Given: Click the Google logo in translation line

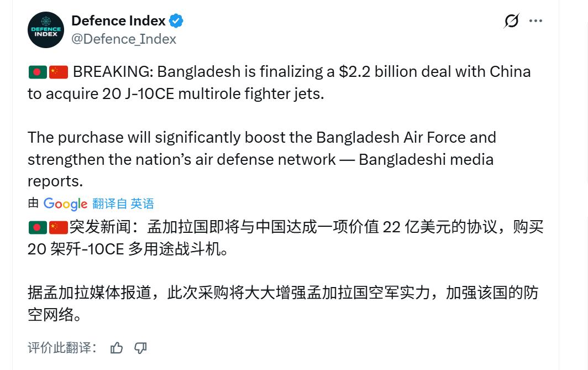Looking at the screenshot, I should [x=65, y=204].
